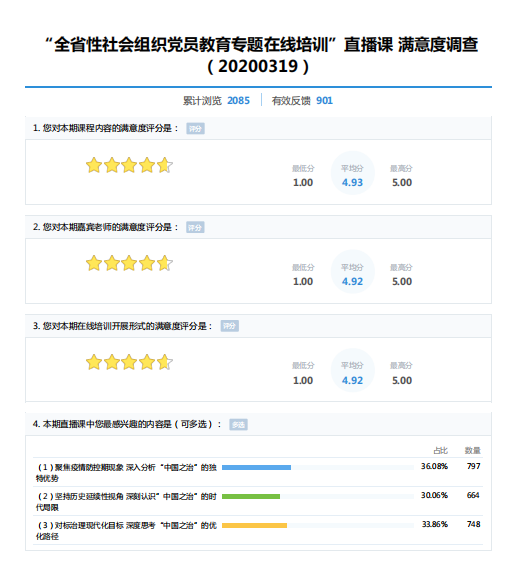The height and width of the screenshot is (563, 517).
Task: Click the fifth half-filled star in question 1
Action: (x=165, y=165)
